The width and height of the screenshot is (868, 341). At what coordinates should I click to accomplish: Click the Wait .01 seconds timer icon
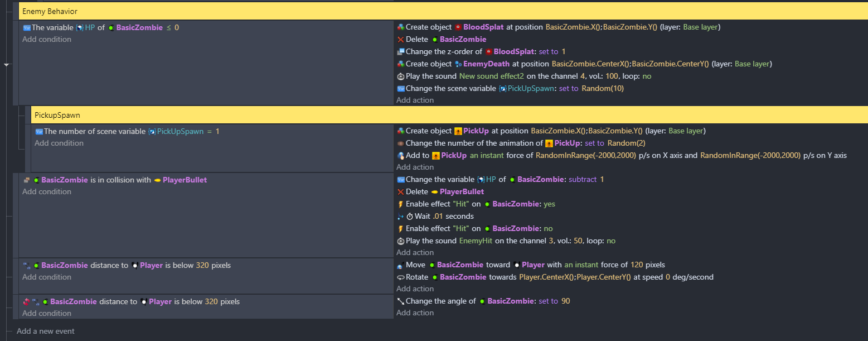(x=410, y=216)
